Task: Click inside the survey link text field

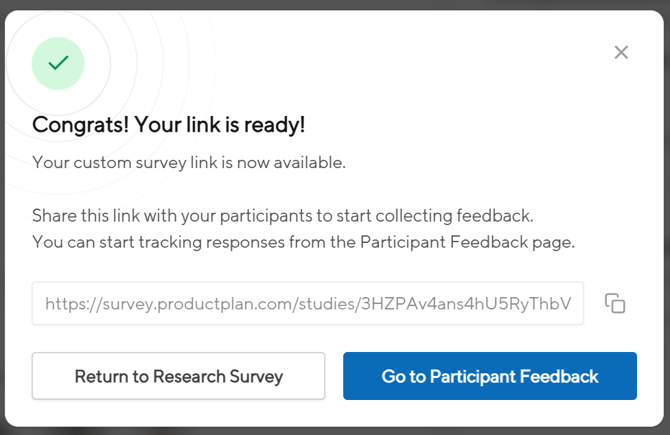Action: pyautogui.click(x=308, y=303)
